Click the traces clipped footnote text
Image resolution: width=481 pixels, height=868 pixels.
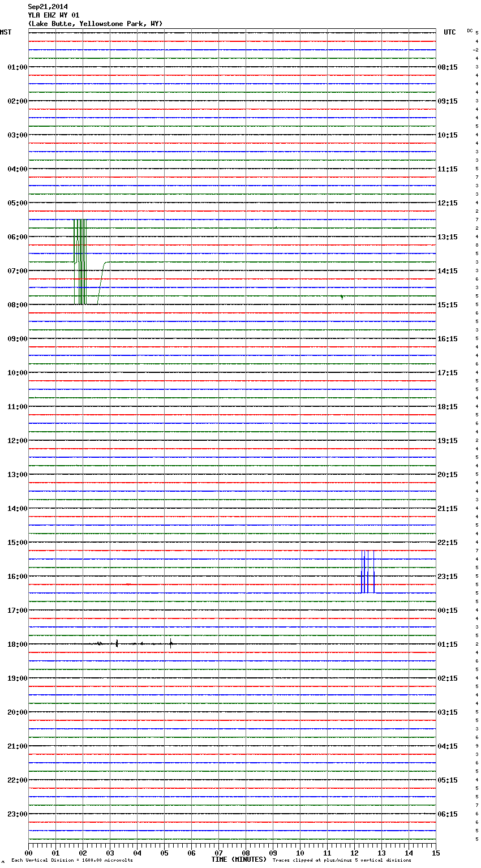point(342,861)
